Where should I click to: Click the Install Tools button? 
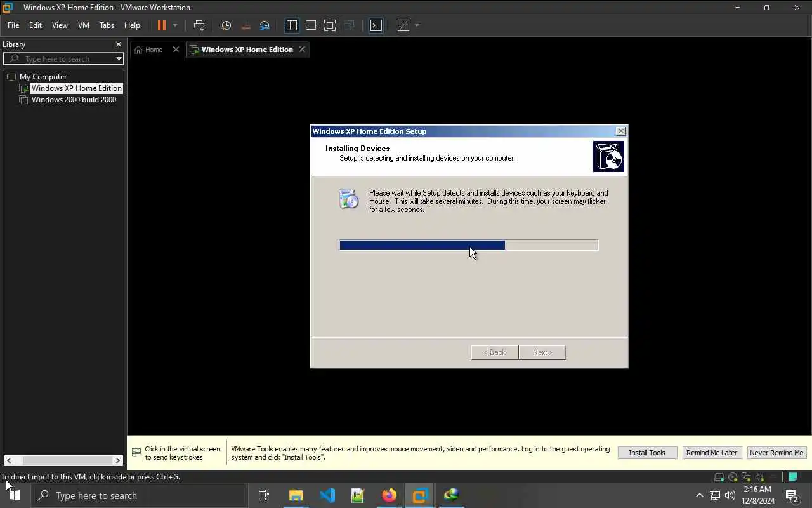647,453
